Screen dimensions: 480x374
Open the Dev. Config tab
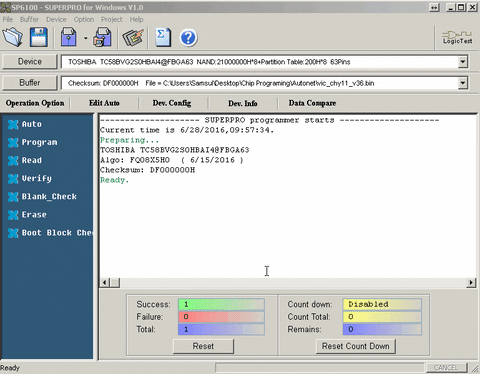tap(172, 103)
